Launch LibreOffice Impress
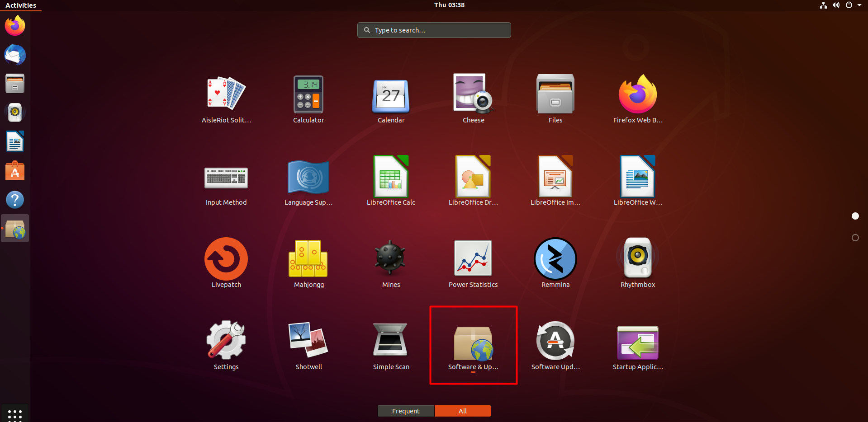 tap(555, 181)
